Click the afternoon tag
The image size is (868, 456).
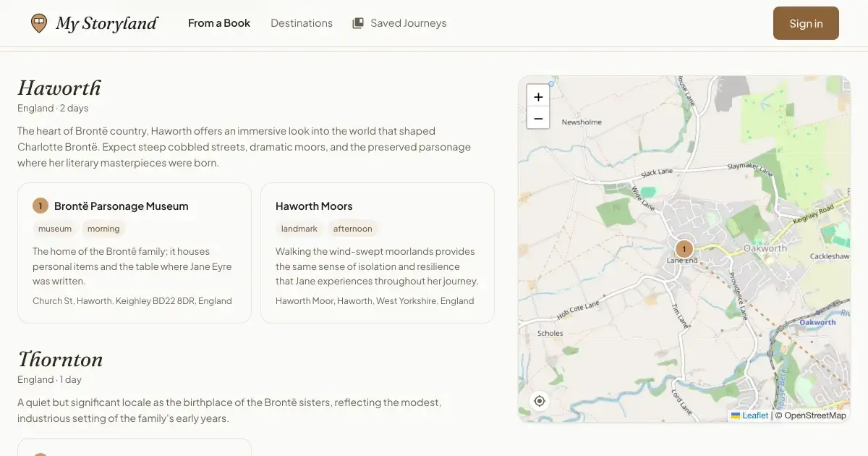click(x=353, y=229)
